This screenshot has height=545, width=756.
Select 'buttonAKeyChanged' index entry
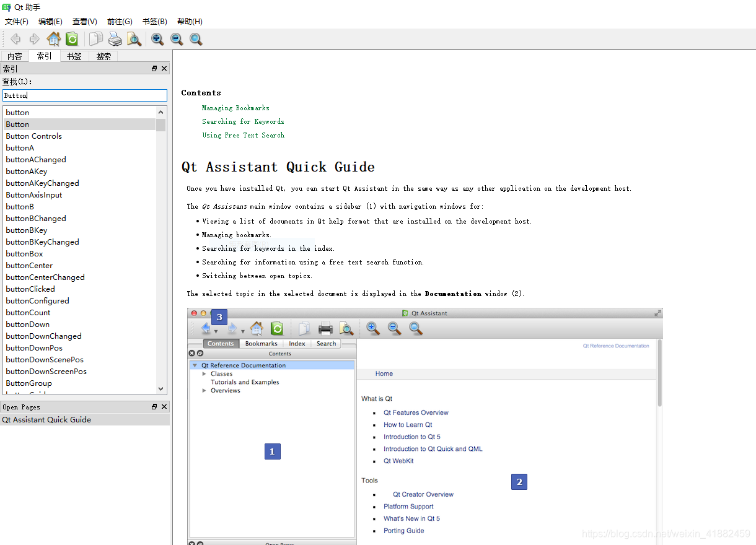(x=79, y=183)
